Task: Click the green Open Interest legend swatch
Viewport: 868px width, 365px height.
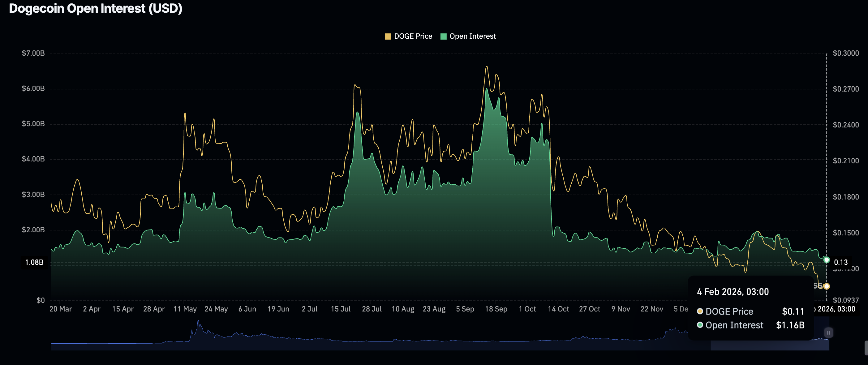Action: (444, 36)
